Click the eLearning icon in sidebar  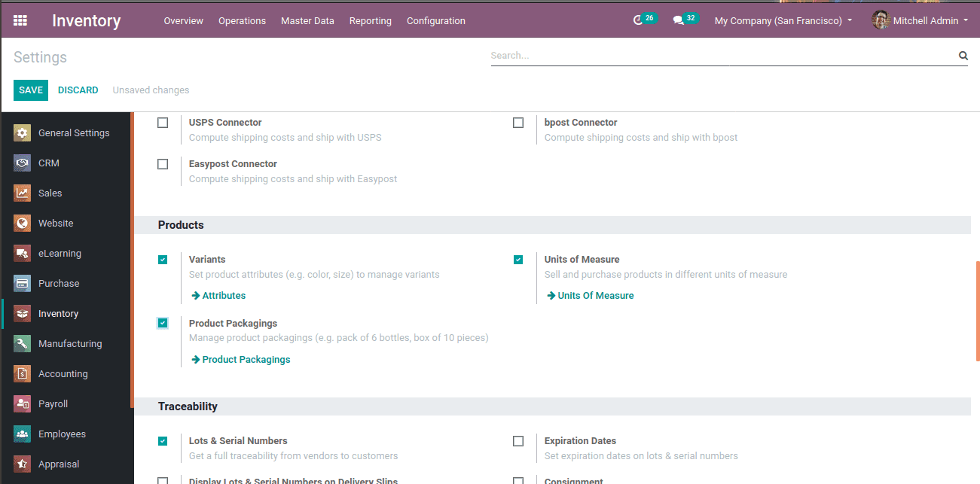[23, 254]
